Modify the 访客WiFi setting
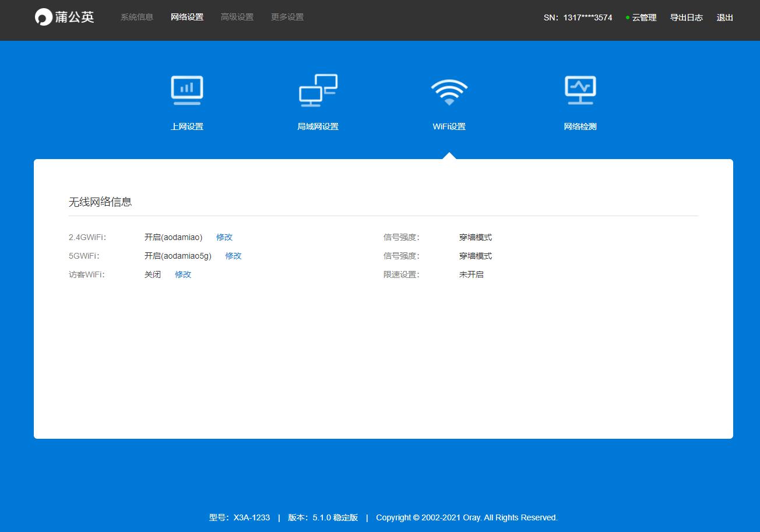Viewport: 760px width, 532px height. [x=183, y=274]
